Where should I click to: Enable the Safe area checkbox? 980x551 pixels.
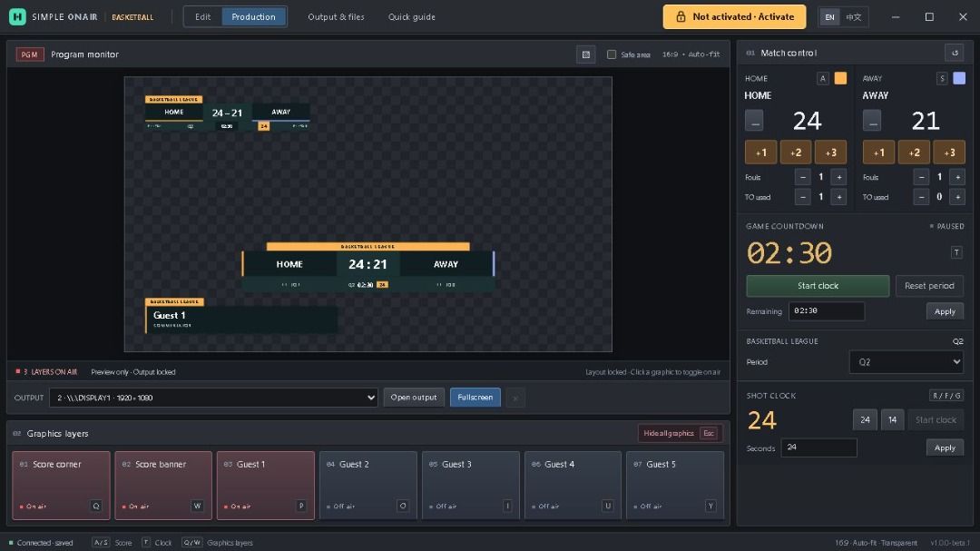[612, 54]
